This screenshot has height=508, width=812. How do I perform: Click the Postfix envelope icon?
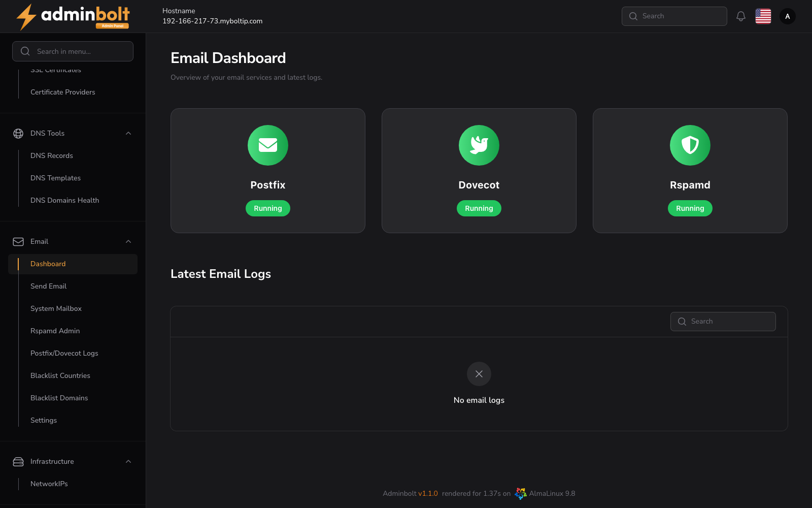(268, 145)
